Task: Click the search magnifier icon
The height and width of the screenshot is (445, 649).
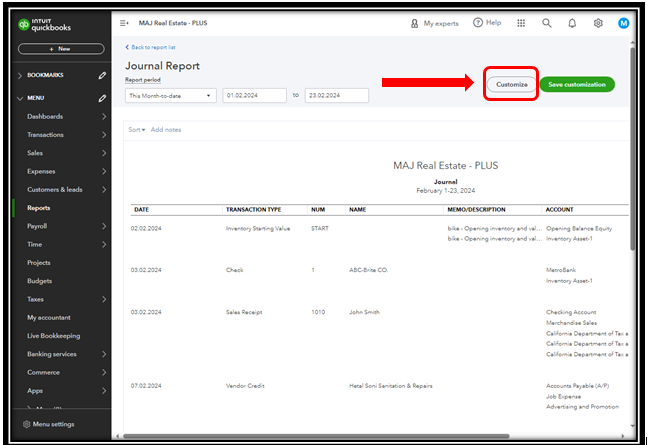Action: pyautogui.click(x=547, y=23)
